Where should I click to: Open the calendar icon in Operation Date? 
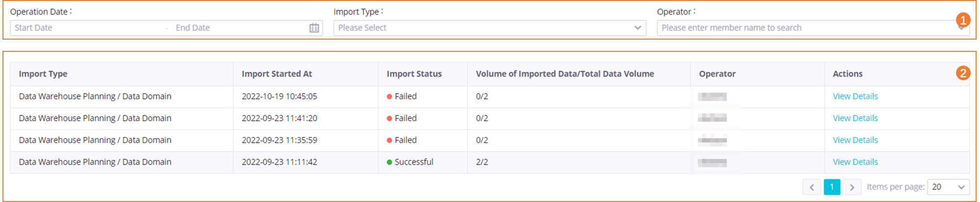click(x=314, y=28)
